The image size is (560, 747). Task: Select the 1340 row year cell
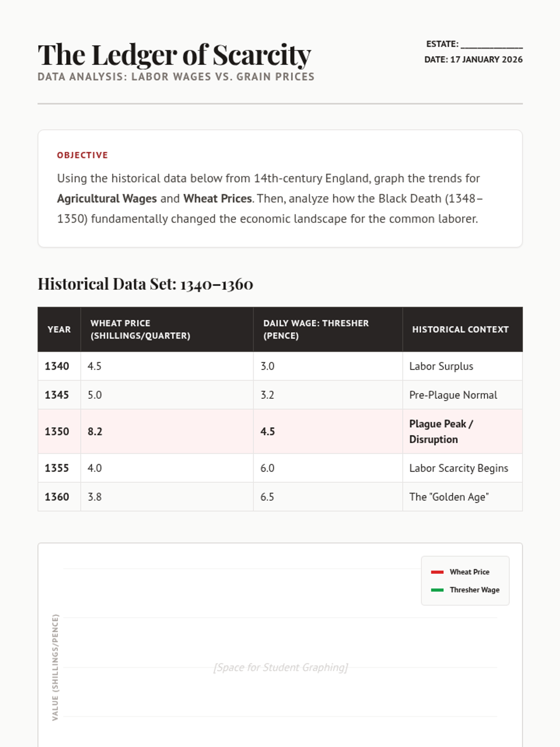click(x=57, y=366)
